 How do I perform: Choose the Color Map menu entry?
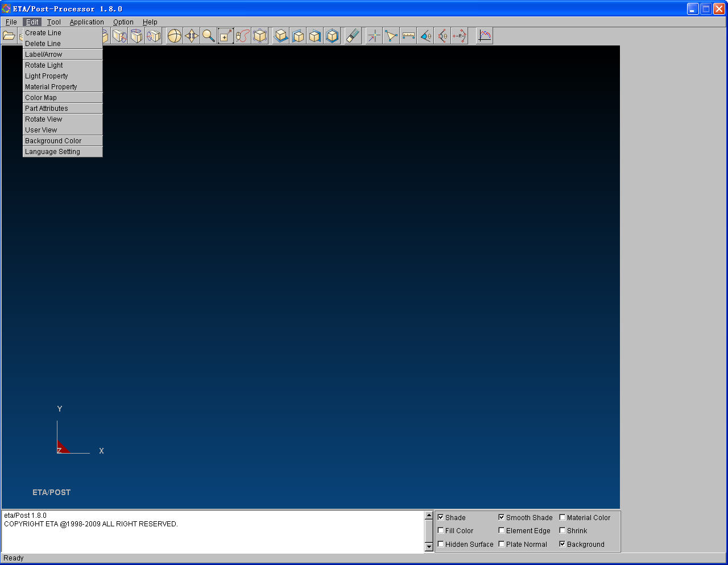[63, 98]
